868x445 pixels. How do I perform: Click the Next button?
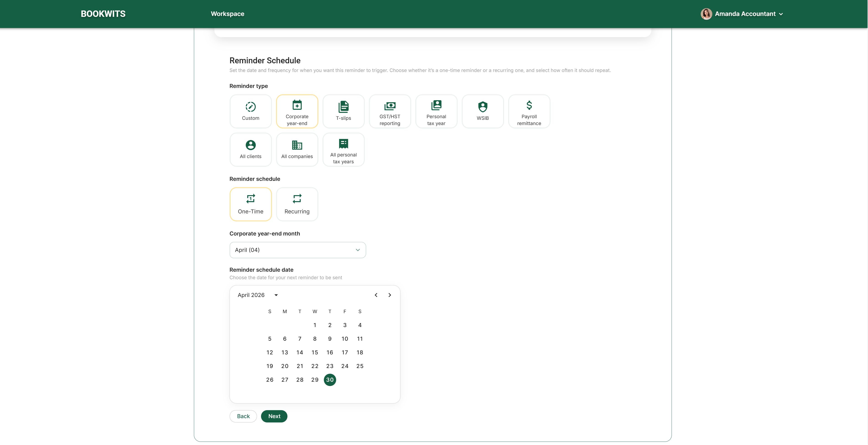pyautogui.click(x=274, y=416)
